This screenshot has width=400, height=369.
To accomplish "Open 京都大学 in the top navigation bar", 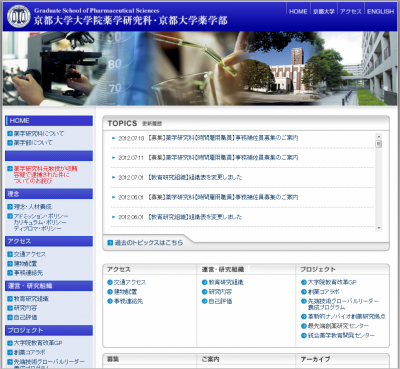I will [x=324, y=11].
